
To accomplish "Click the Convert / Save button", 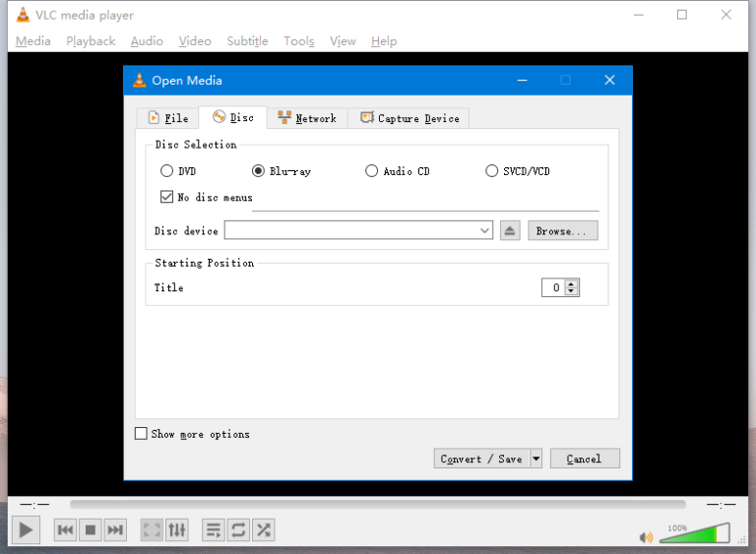I will click(x=481, y=459).
